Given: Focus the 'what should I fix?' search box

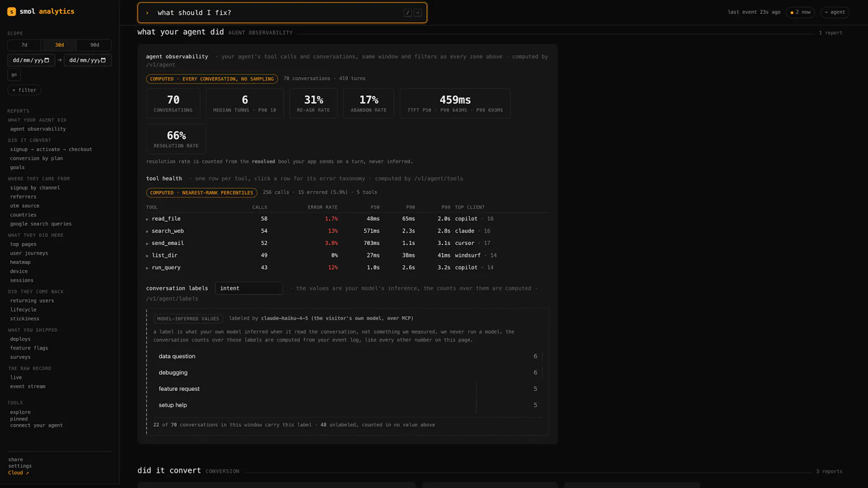Looking at the screenshot, I should (282, 12).
